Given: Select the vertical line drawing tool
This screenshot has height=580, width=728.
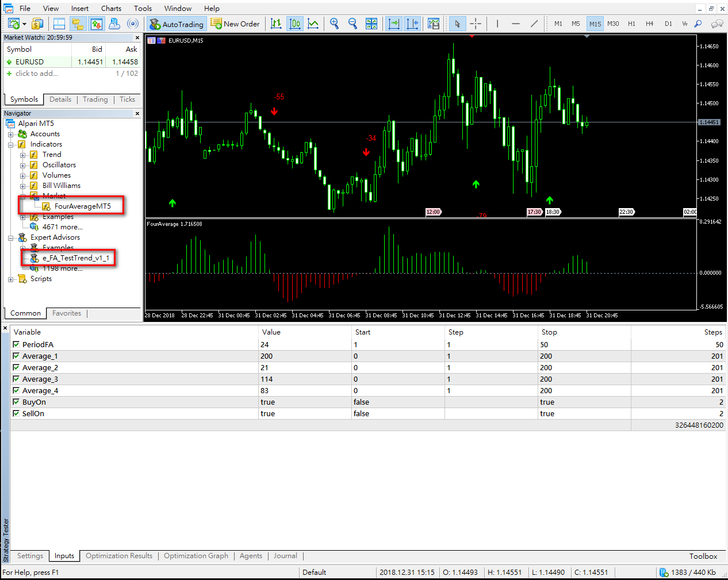Looking at the screenshot, I should [497, 24].
